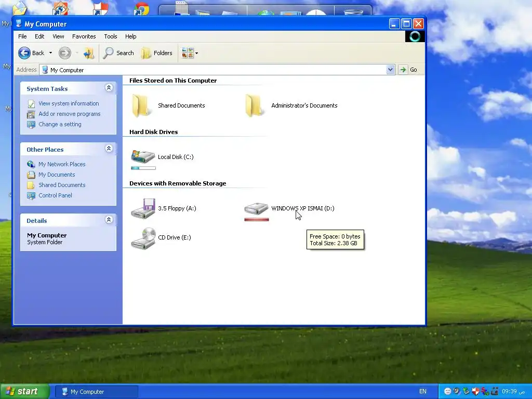Click Add or remove programs link
Viewport: 532px width, 399px height.
[70, 114]
